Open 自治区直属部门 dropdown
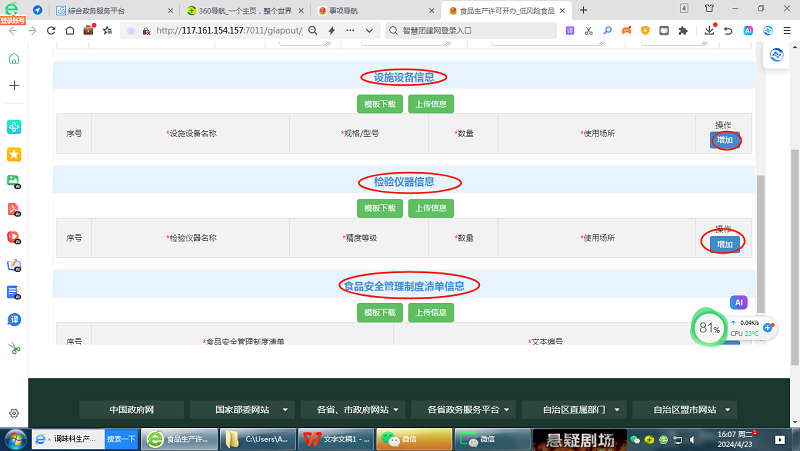This screenshot has height=451, width=800. (x=574, y=409)
